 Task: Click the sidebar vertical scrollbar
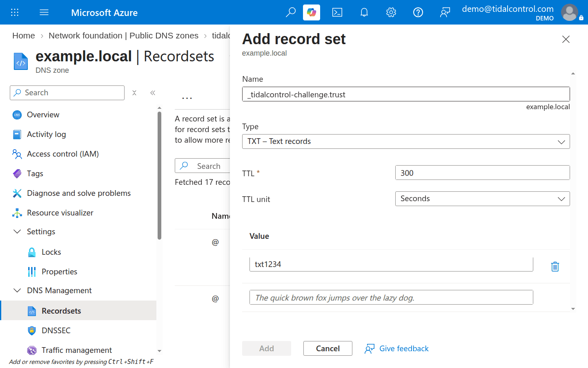tap(159, 176)
